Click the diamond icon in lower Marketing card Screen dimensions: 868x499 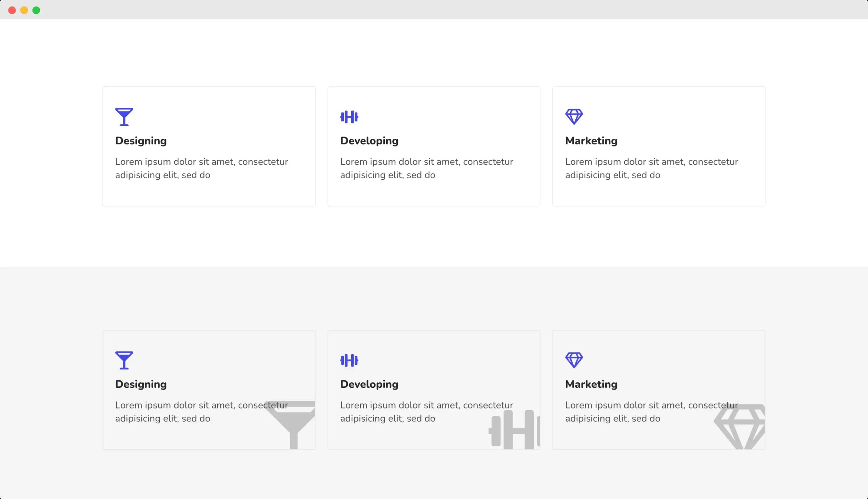coord(574,361)
